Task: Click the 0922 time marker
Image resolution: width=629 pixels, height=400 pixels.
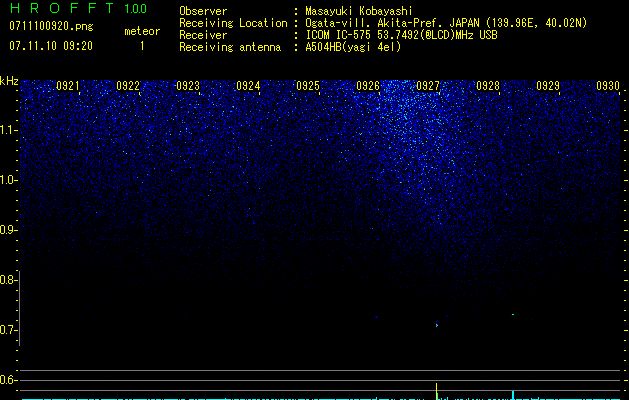Action: [x=128, y=86]
